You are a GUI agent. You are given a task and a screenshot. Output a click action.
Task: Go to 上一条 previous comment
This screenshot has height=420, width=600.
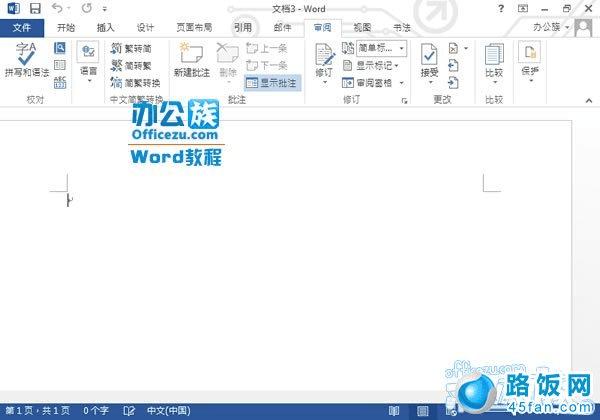(x=267, y=48)
